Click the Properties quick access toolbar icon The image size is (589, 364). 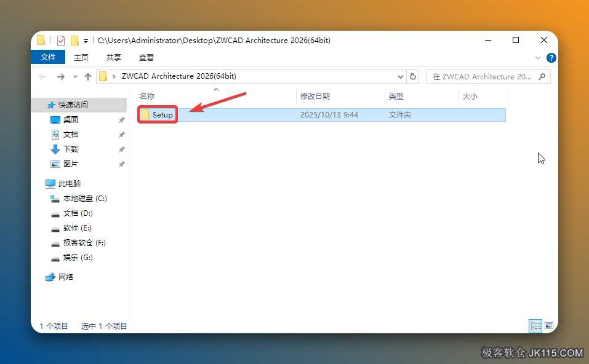60,40
